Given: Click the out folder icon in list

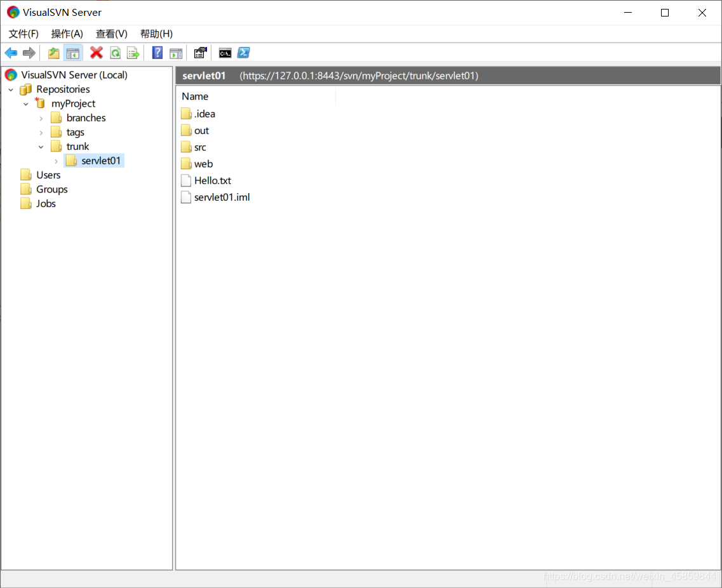Looking at the screenshot, I should click(186, 130).
